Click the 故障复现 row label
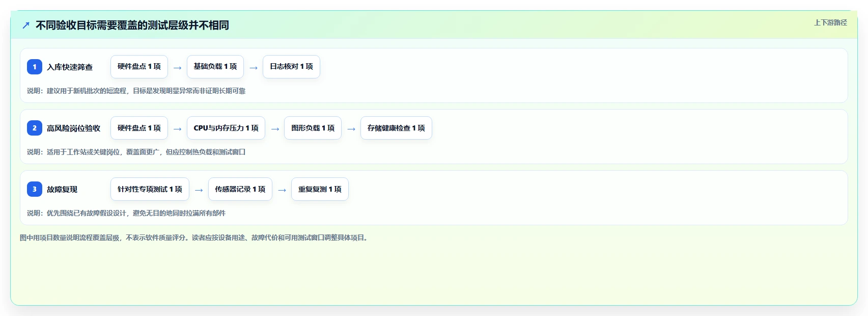 [x=62, y=189]
